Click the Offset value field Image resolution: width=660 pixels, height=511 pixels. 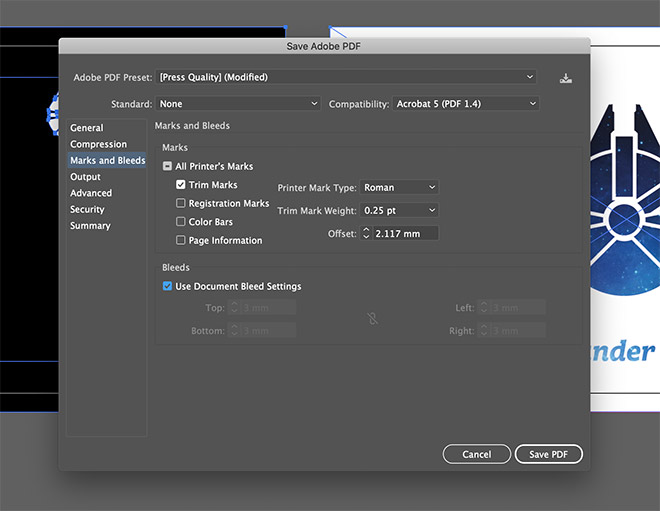pos(405,233)
